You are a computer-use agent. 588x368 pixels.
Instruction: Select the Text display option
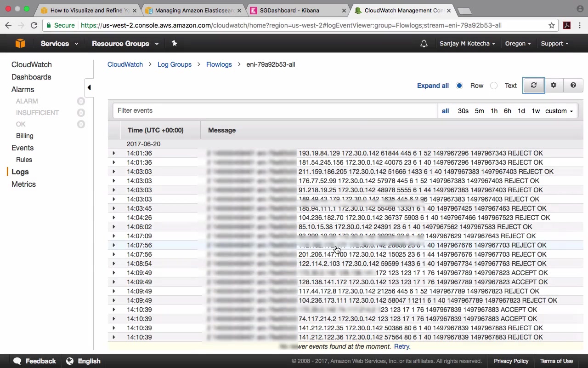click(494, 86)
